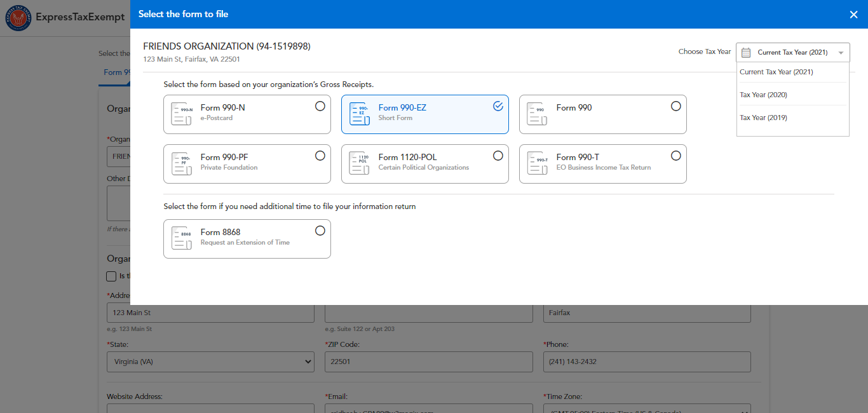Image resolution: width=868 pixels, height=413 pixels.
Task: Click the Form 1120-POL document icon
Action: 359,163
